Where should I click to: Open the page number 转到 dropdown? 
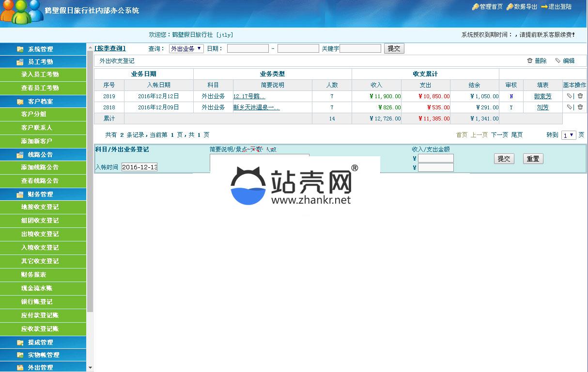(568, 135)
